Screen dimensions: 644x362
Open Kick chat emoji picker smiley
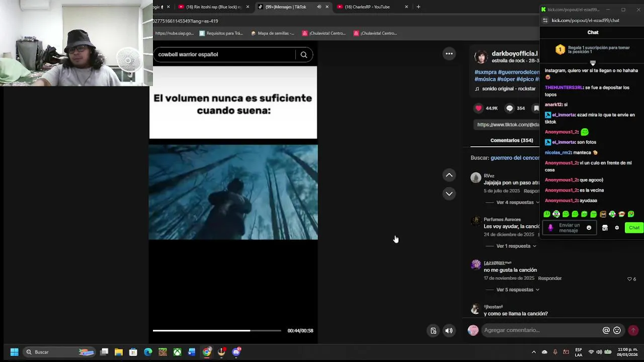point(589,228)
